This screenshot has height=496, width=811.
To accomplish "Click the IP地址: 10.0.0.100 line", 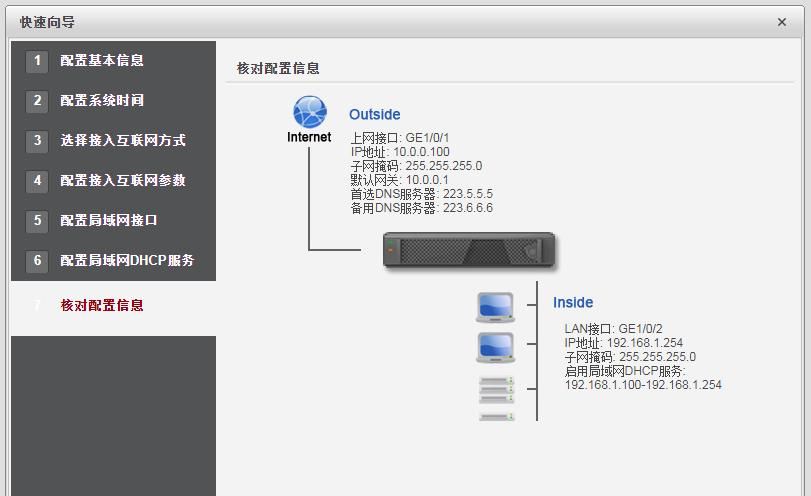I will [x=400, y=152].
